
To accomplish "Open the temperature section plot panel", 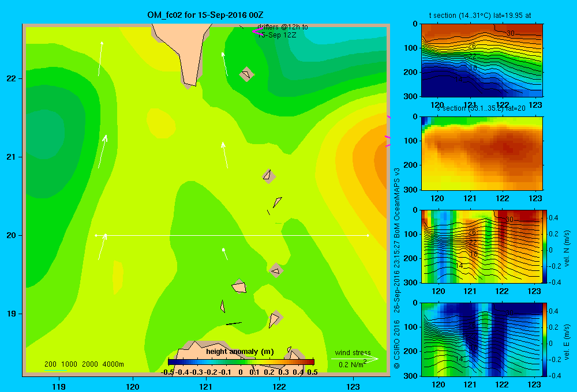I will [482, 61].
